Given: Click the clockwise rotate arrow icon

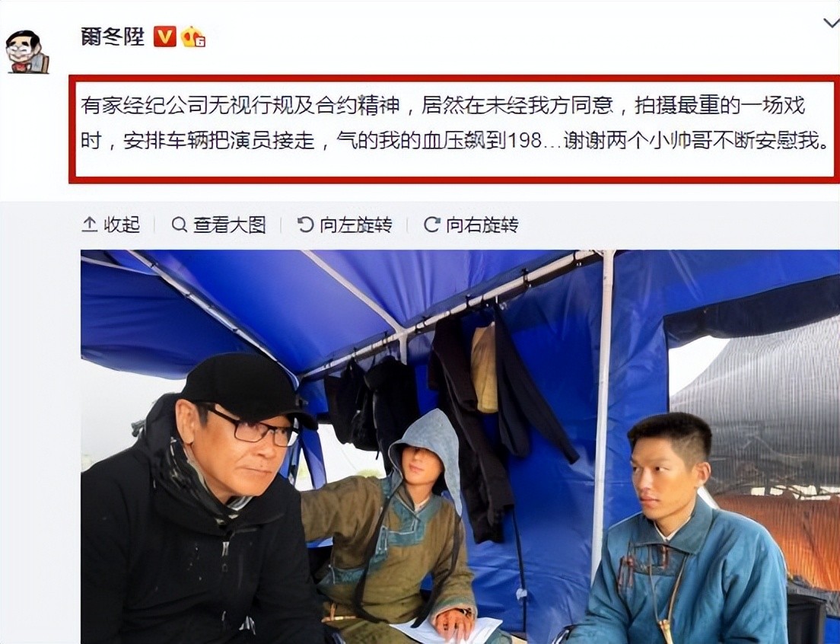Looking at the screenshot, I should pos(431,225).
